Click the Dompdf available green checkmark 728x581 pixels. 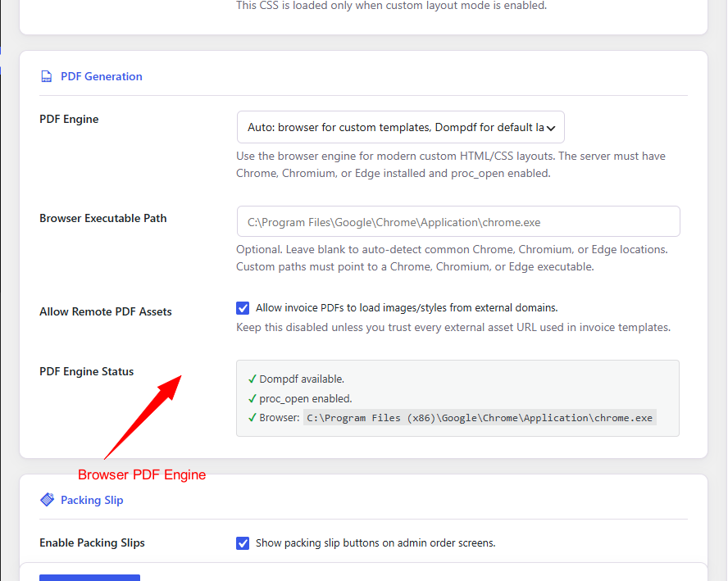pos(253,379)
